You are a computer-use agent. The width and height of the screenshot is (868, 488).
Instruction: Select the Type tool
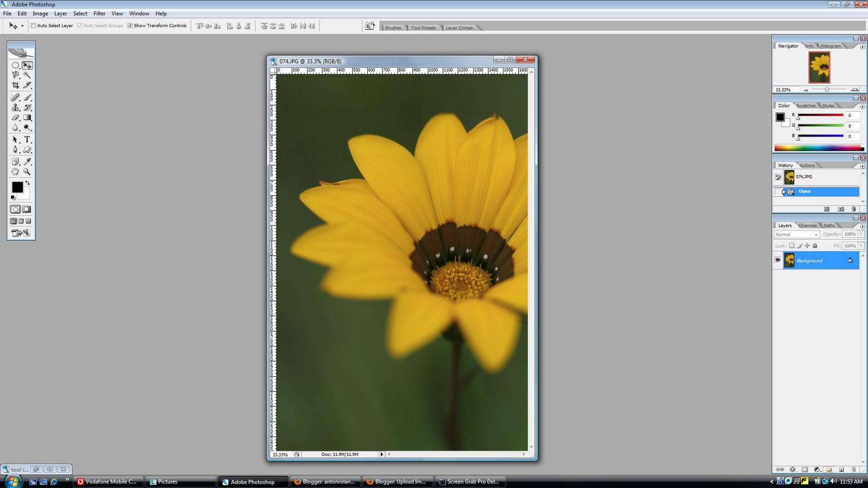click(x=27, y=140)
